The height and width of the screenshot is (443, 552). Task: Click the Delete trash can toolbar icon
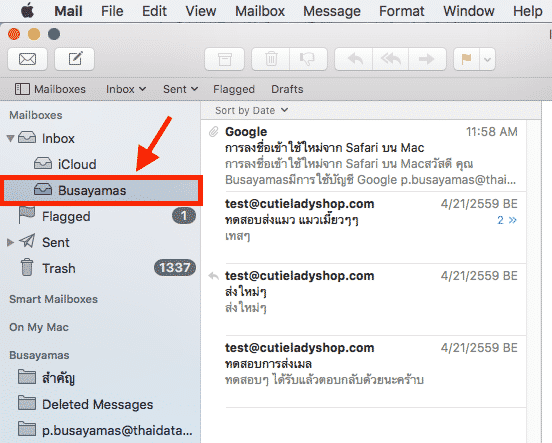coord(271,59)
